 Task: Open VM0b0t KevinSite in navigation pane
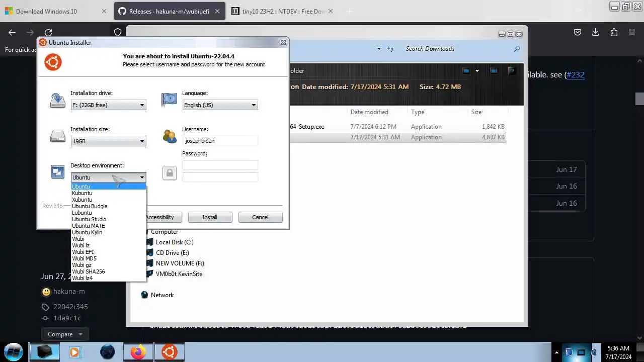click(179, 274)
